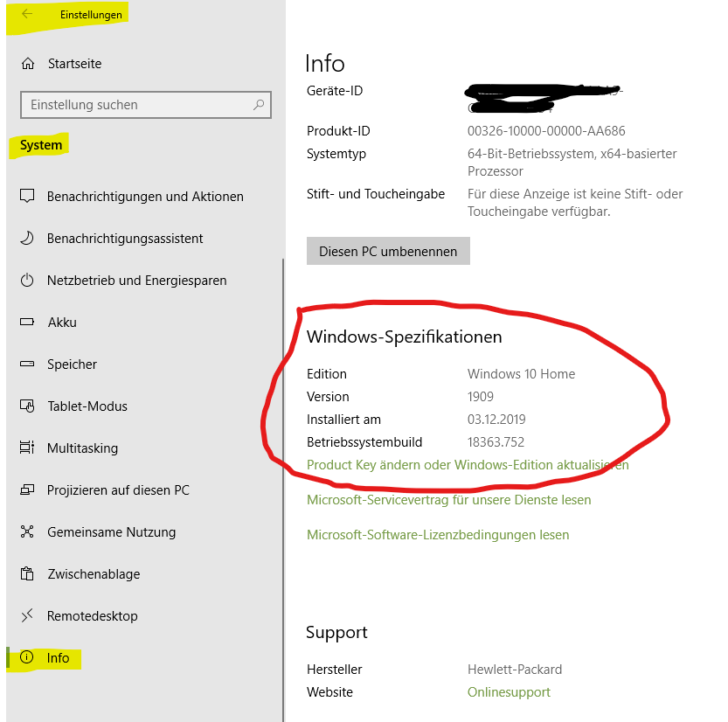Open the Onlinesupport website link

click(509, 691)
